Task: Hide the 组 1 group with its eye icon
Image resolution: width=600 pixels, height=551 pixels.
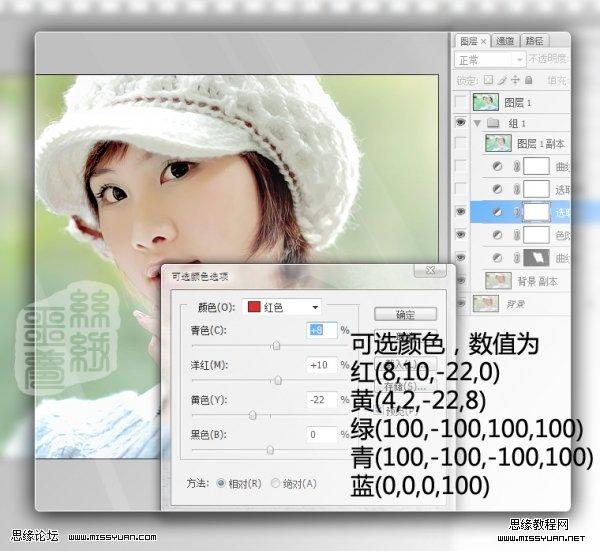Action: point(460,122)
